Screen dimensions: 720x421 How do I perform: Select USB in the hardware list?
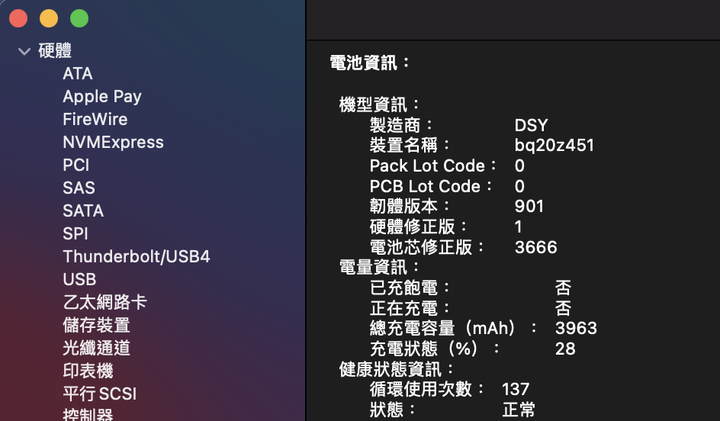pos(79,279)
